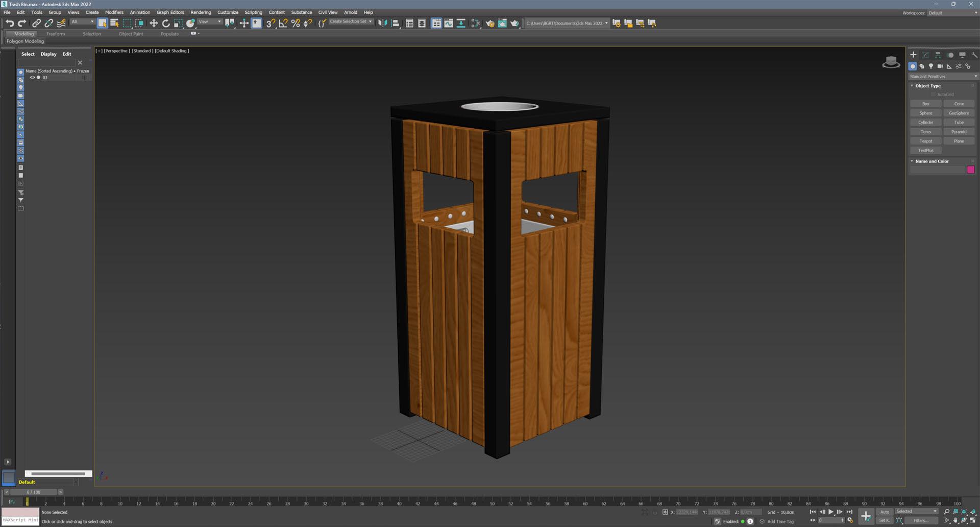Open the key filter Selected dropdown

click(917, 511)
